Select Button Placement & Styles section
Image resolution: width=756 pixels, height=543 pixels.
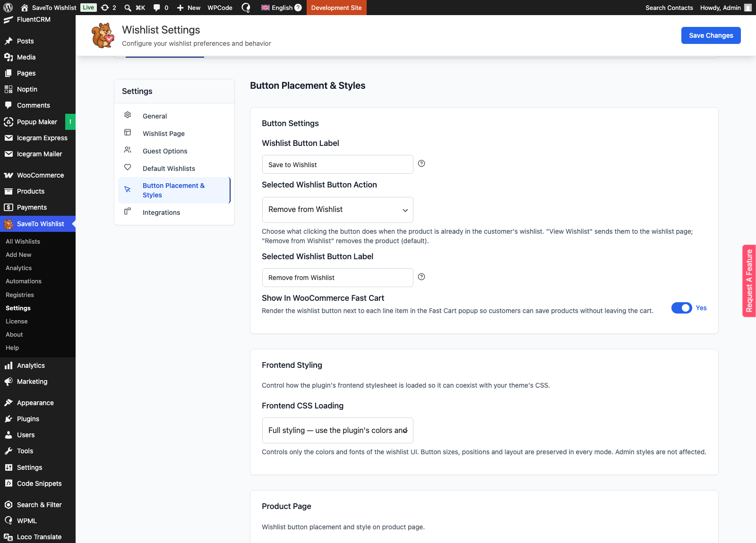pos(174,190)
